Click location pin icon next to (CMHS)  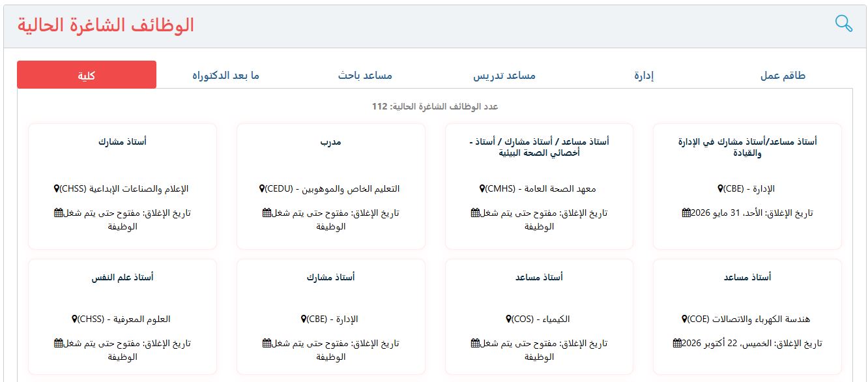(x=482, y=189)
